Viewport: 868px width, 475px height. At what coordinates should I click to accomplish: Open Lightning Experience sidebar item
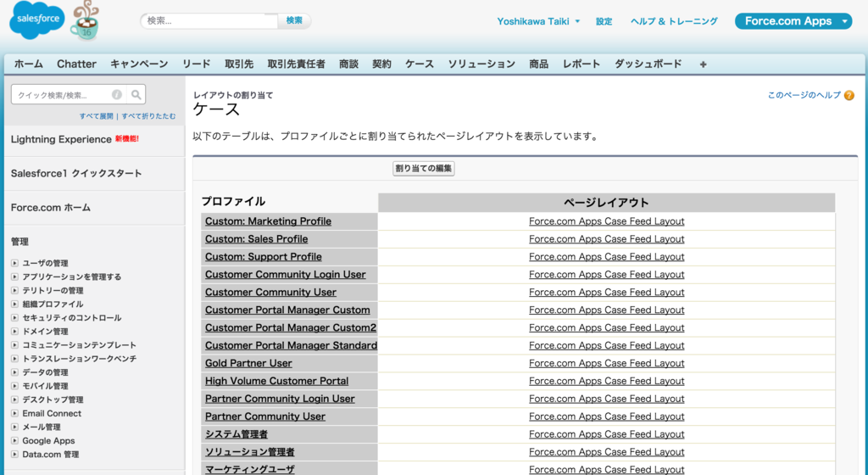[x=61, y=139]
